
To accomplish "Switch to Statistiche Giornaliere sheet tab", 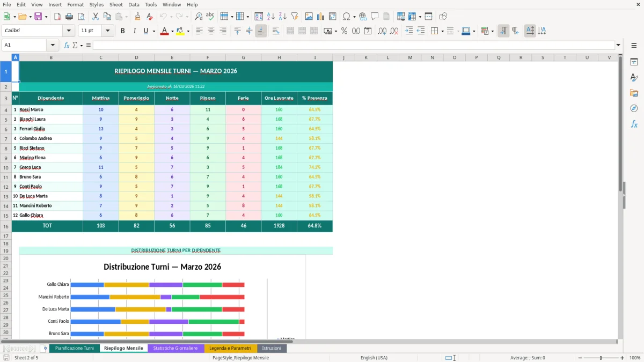I will [x=175, y=348].
